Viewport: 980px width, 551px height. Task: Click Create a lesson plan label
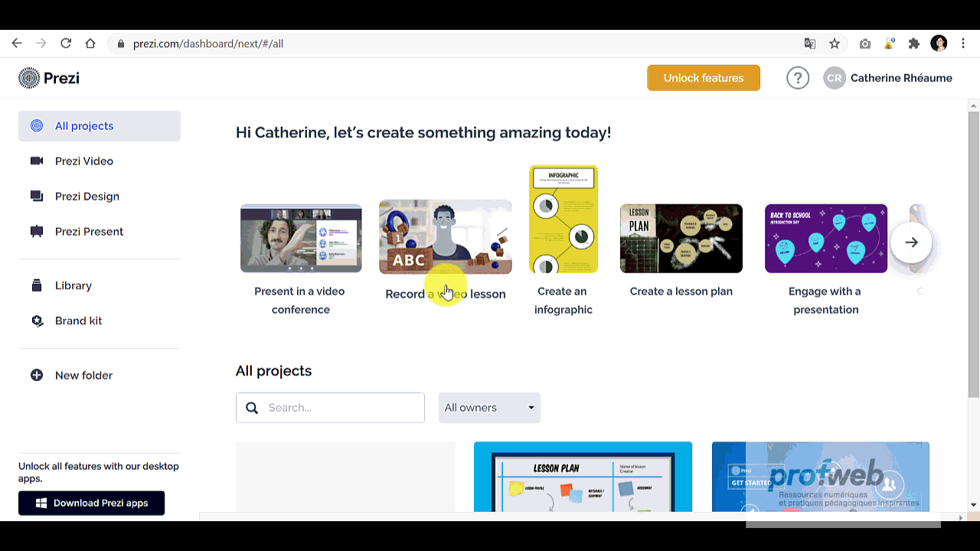[681, 292]
